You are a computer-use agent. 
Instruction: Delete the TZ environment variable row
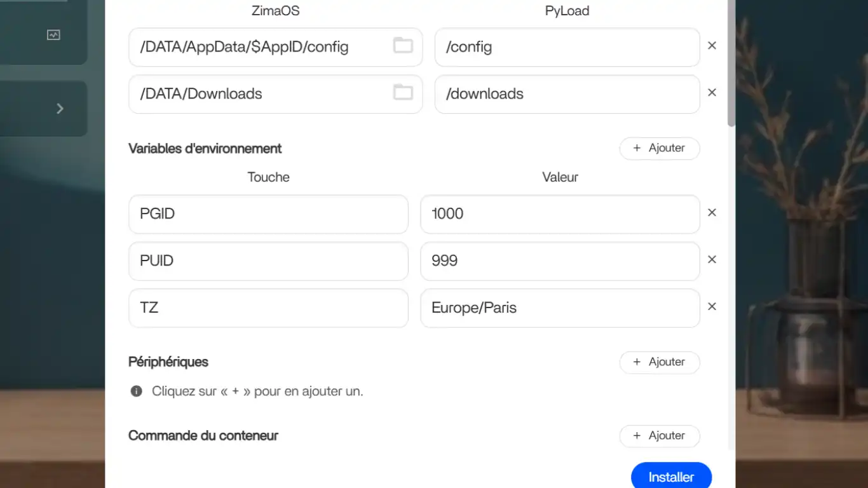(712, 307)
